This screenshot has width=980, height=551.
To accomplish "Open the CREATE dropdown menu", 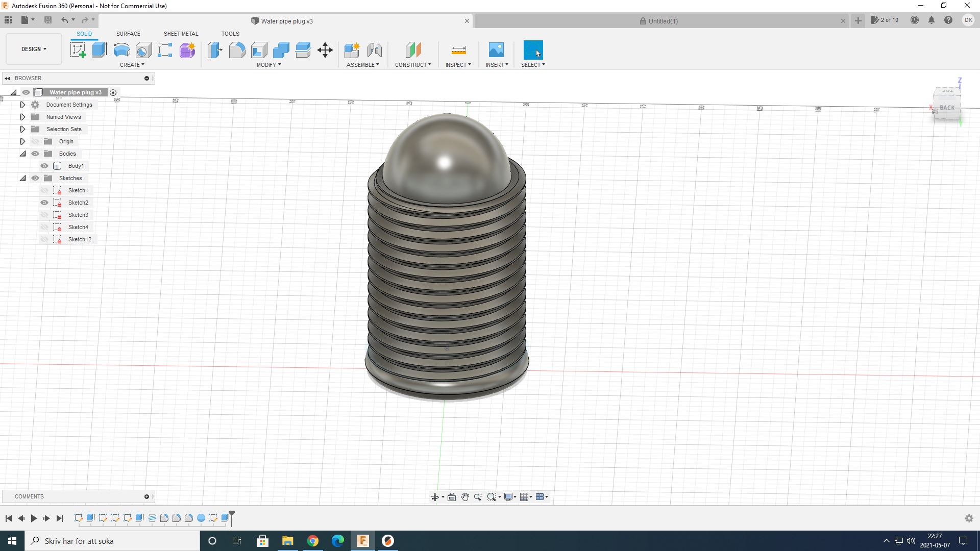I will pos(132,65).
